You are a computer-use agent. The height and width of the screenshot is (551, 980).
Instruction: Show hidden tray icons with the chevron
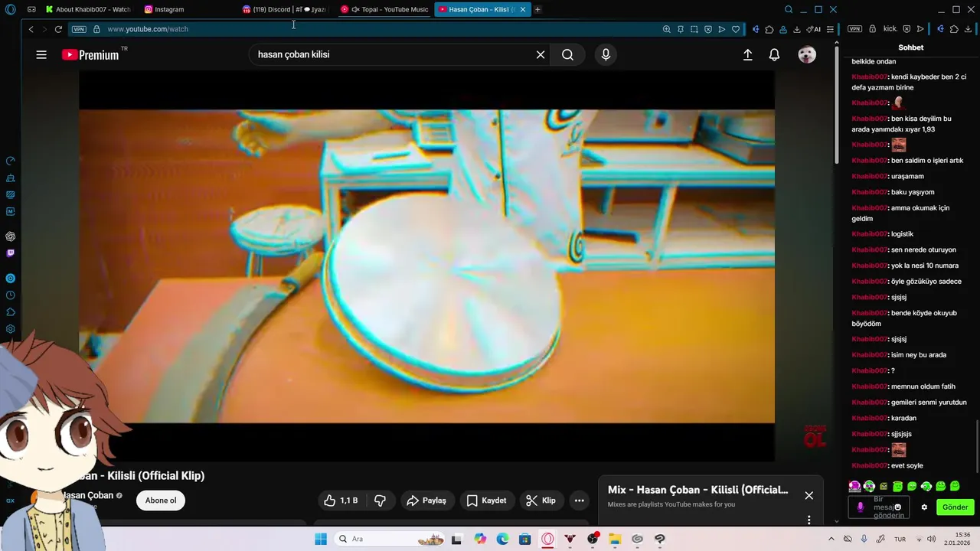(832, 539)
